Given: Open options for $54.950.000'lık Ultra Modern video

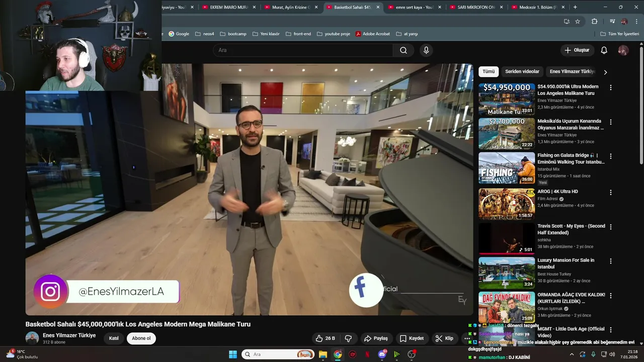Looking at the screenshot, I should tap(611, 87).
